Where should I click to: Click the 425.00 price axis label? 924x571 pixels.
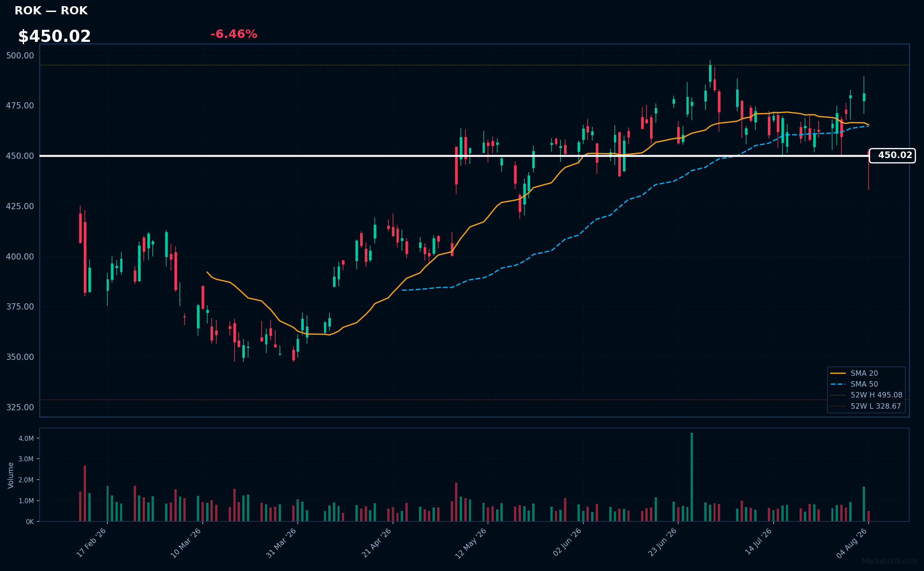coord(20,206)
